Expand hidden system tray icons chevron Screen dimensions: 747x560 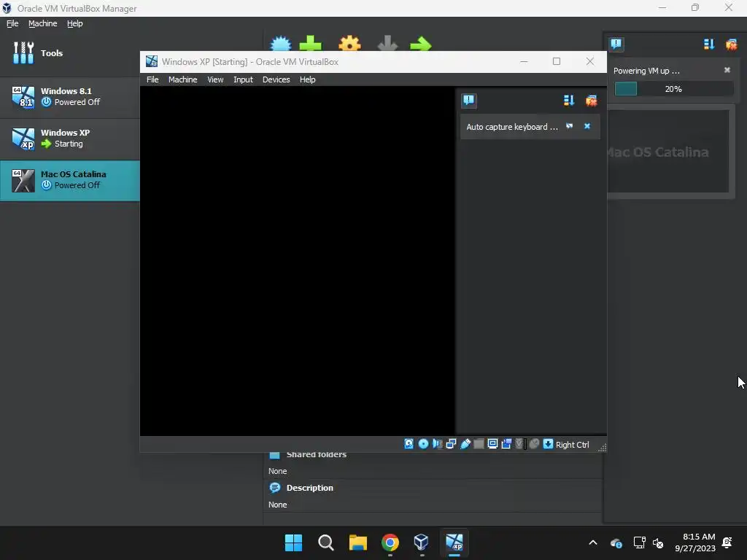592,542
